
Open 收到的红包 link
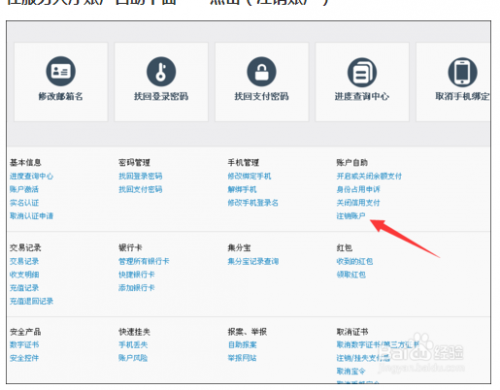tap(355, 261)
